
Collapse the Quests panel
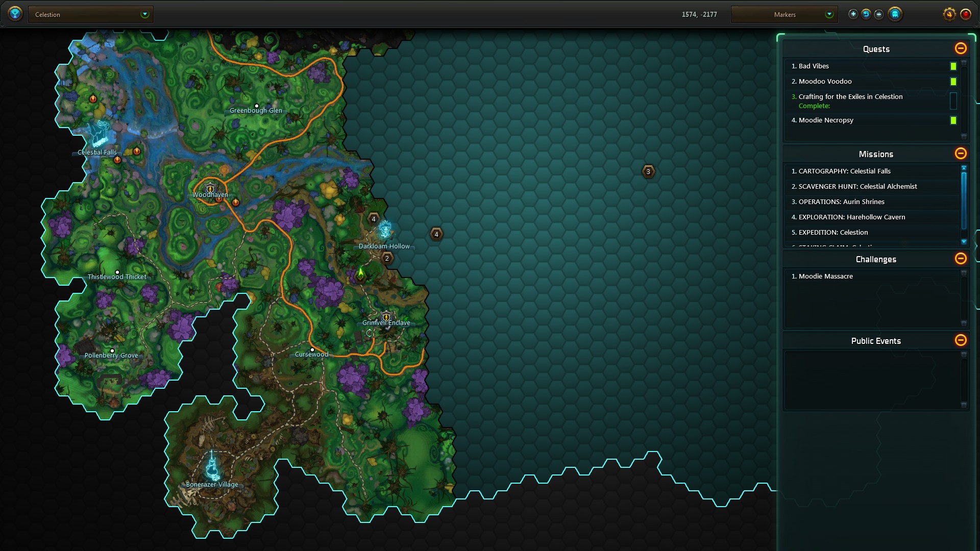[x=961, y=48]
